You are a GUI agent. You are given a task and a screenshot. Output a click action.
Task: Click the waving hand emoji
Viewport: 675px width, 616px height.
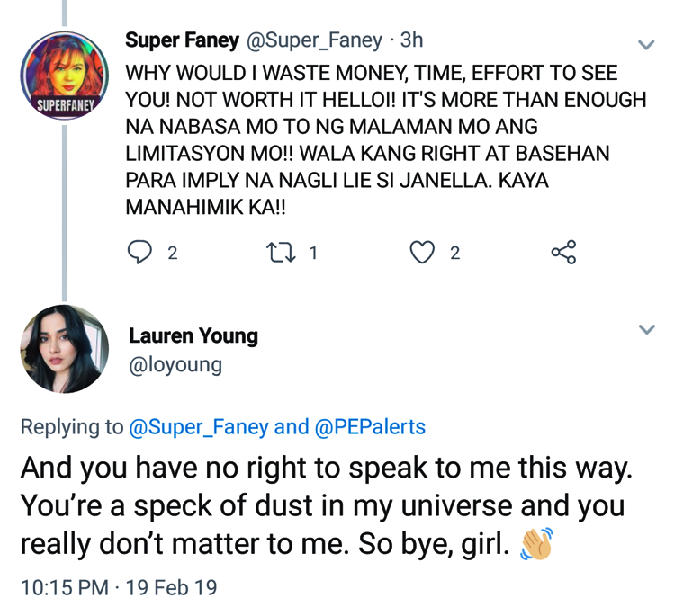pyautogui.click(x=535, y=545)
